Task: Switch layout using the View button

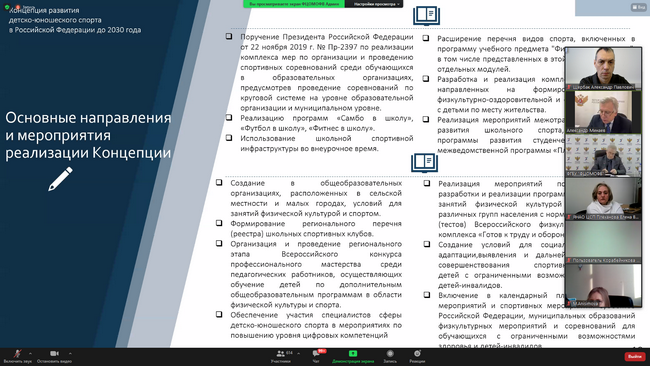Action: 638,7
